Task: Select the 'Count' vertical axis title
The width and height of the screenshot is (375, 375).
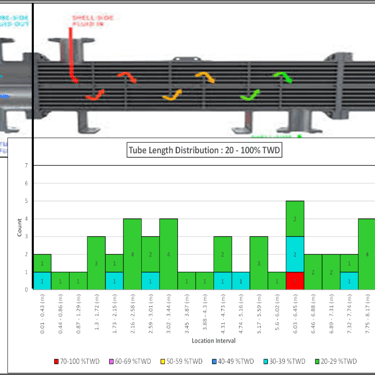Action: (x=19, y=228)
